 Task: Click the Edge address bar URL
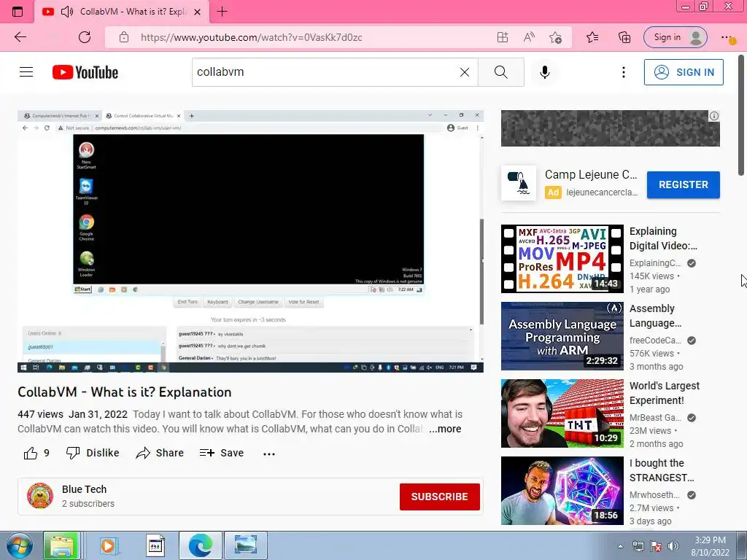coord(251,37)
